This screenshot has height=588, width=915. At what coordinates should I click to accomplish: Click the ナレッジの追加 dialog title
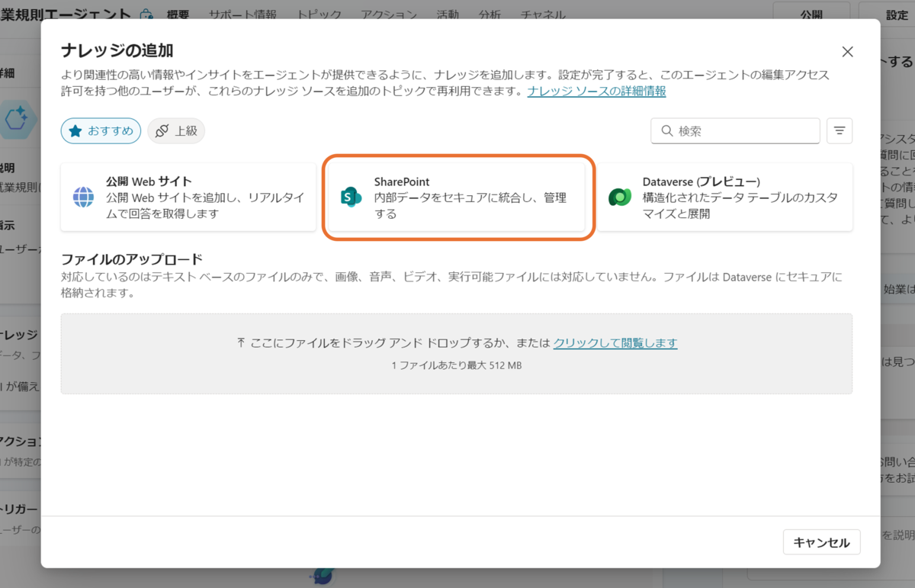pyautogui.click(x=117, y=51)
